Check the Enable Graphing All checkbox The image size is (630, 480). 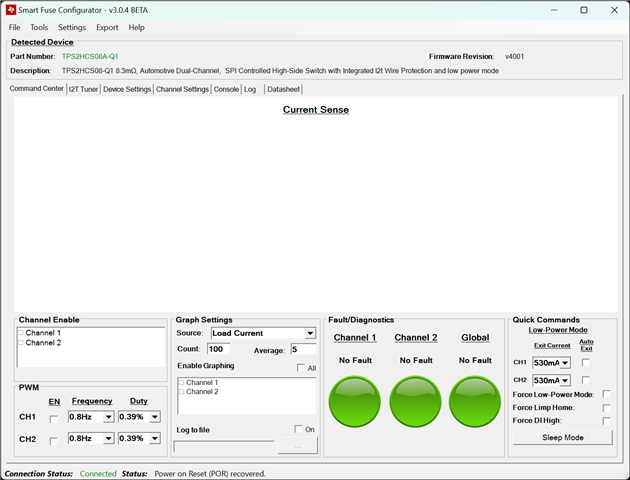[x=301, y=368]
